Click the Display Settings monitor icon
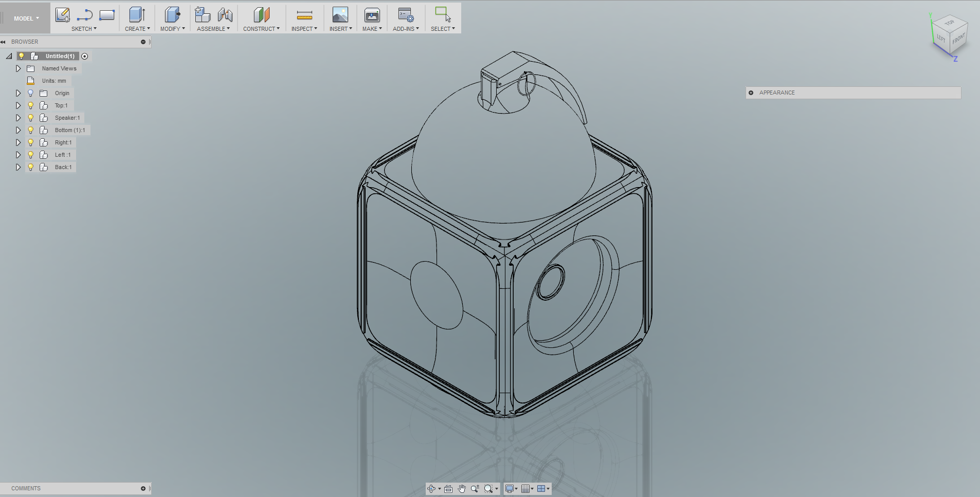The width and height of the screenshot is (980, 497). click(x=509, y=489)
